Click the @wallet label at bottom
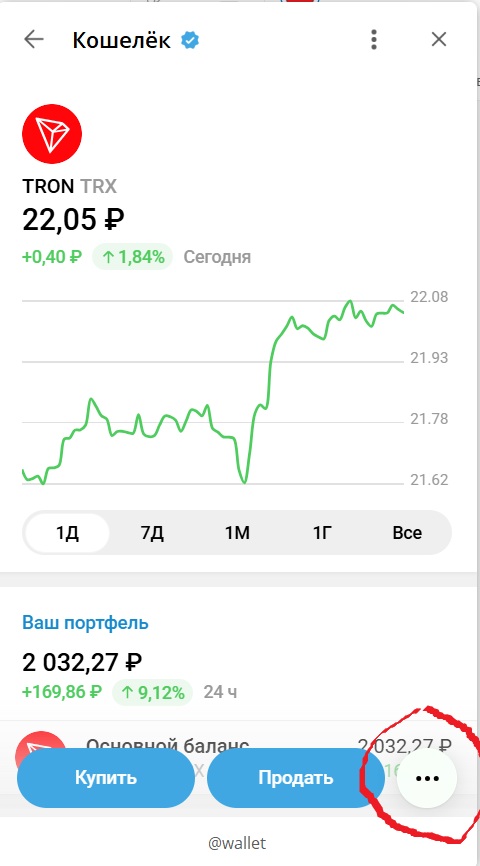This screenshot has width=480, height=866. 237,843
